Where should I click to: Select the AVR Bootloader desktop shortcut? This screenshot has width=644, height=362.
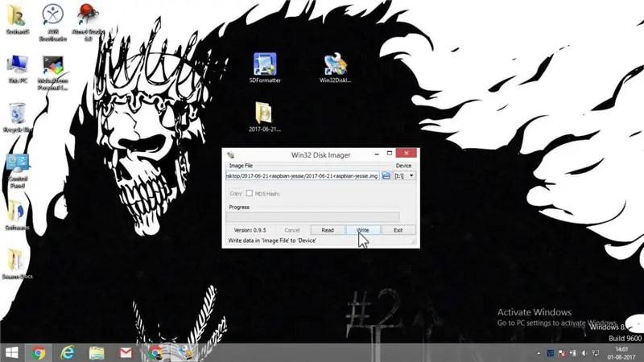click(x=52, y=23)
